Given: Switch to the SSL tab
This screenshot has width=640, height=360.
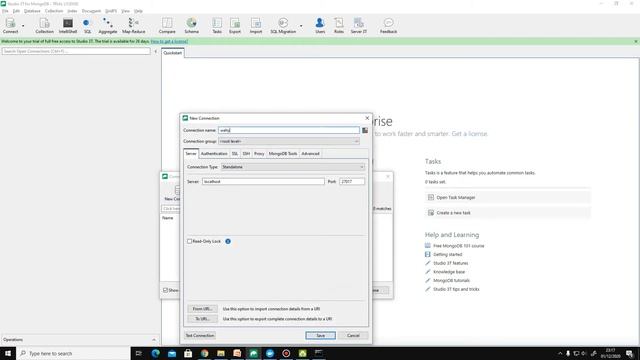Looking at the screenshot, I should pos(235,153).
